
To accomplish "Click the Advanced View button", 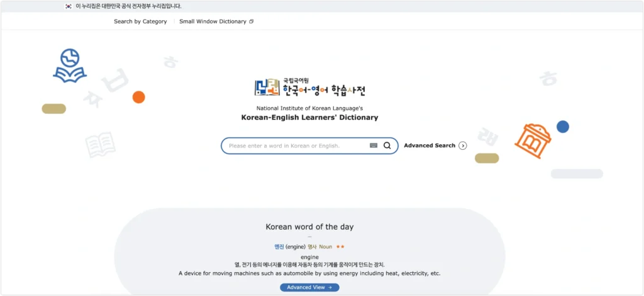I will (x=309, y=287).
